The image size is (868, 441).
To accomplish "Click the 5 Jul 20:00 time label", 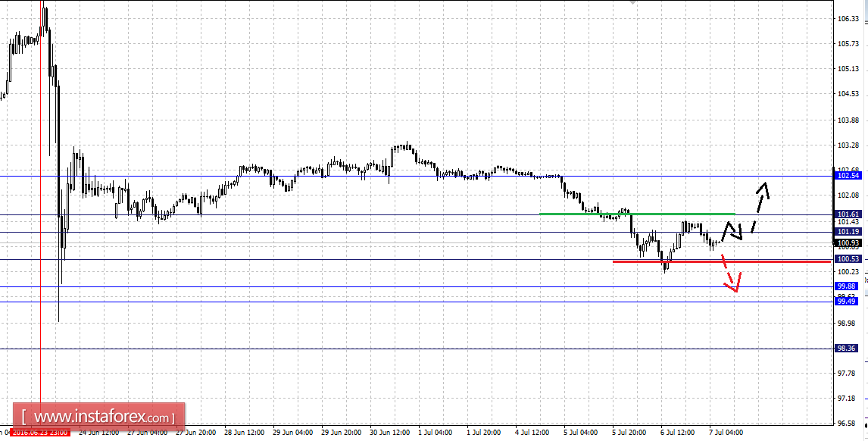I will coord(629,432).
